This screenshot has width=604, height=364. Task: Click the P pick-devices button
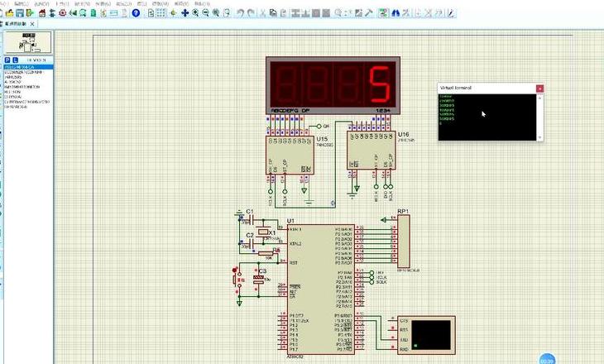coord(7,60)
